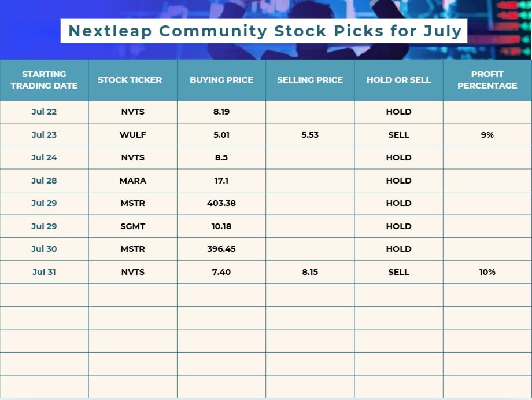The height and width of the screenshot is (400, 532).
Task: Click the Selling Price column header
Action: point(310,80)
